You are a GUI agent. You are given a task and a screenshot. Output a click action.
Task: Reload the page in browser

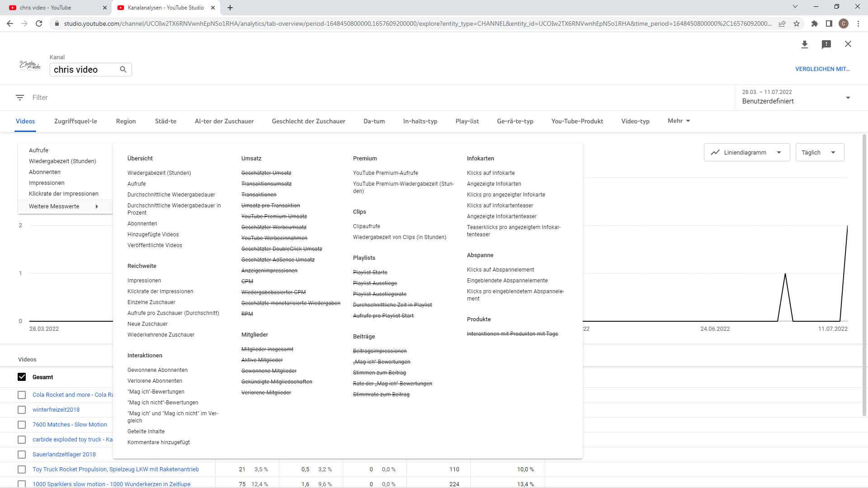39,23
